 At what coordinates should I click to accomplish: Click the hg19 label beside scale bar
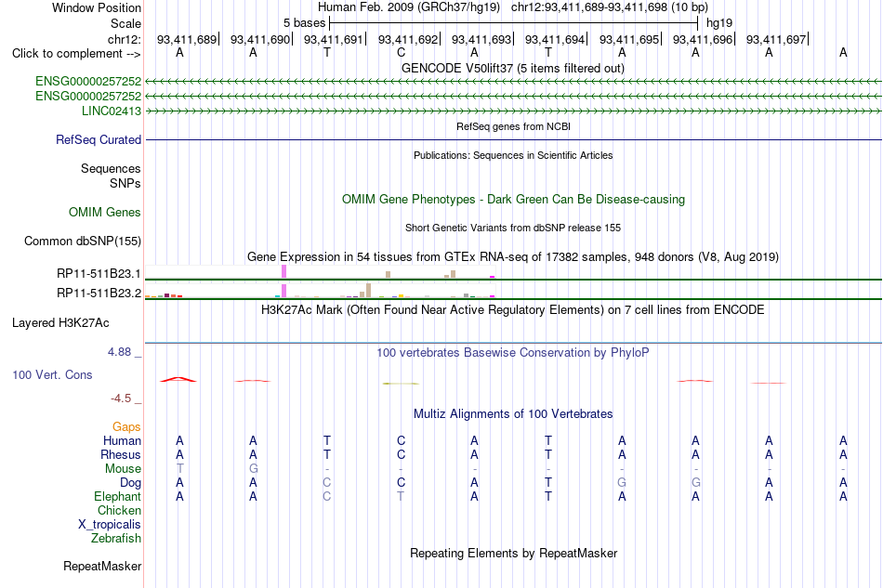(x=719, y=23)
